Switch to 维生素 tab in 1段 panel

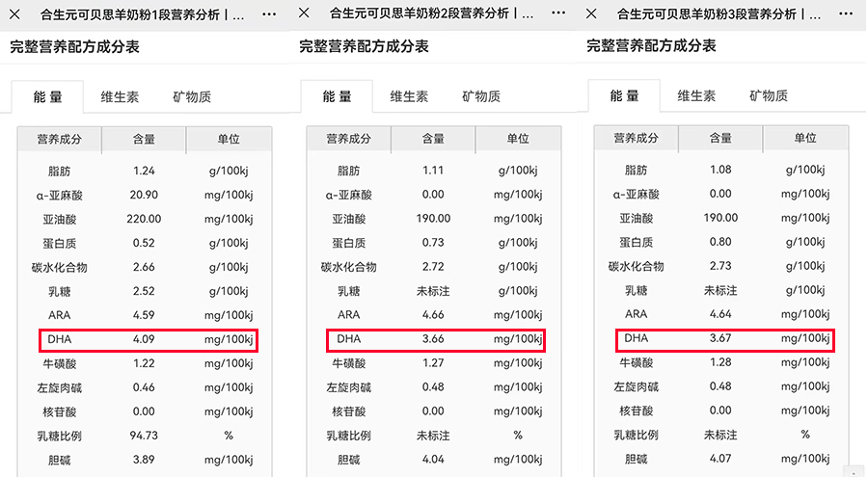coord(120,97)
